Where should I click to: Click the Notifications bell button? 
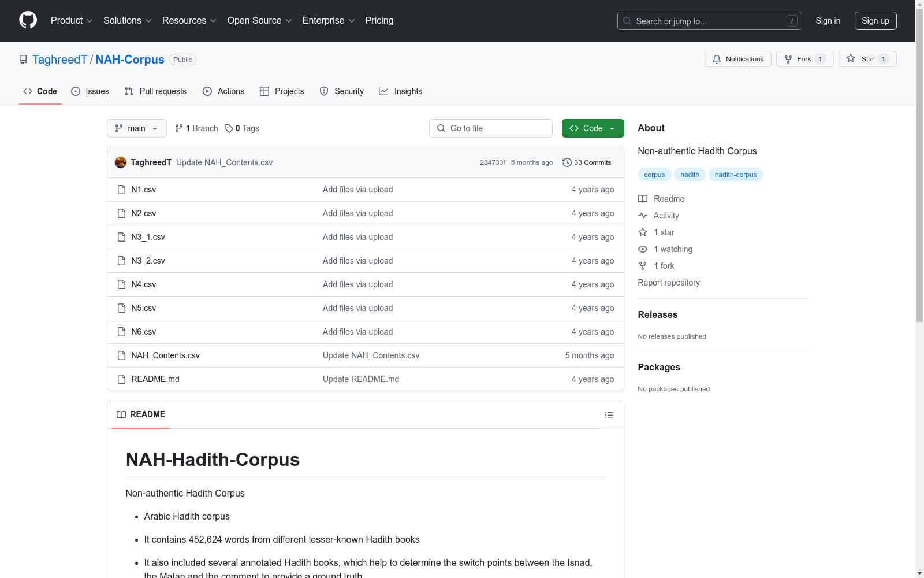coord(737,59)
